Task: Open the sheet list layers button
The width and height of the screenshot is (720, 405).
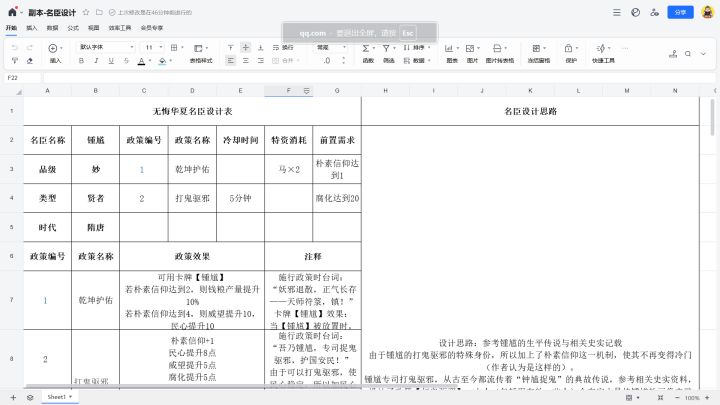Action: pyautogui.click(x=30, y=398)
